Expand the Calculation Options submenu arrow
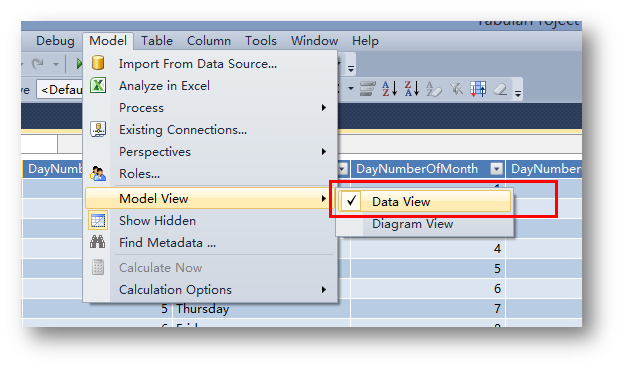 click(x=324, y=289)
